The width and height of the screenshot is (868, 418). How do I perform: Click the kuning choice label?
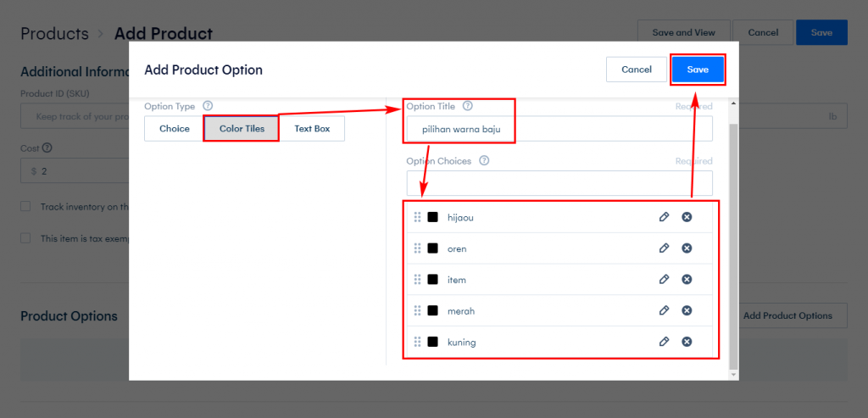click(x=462, y=343)
